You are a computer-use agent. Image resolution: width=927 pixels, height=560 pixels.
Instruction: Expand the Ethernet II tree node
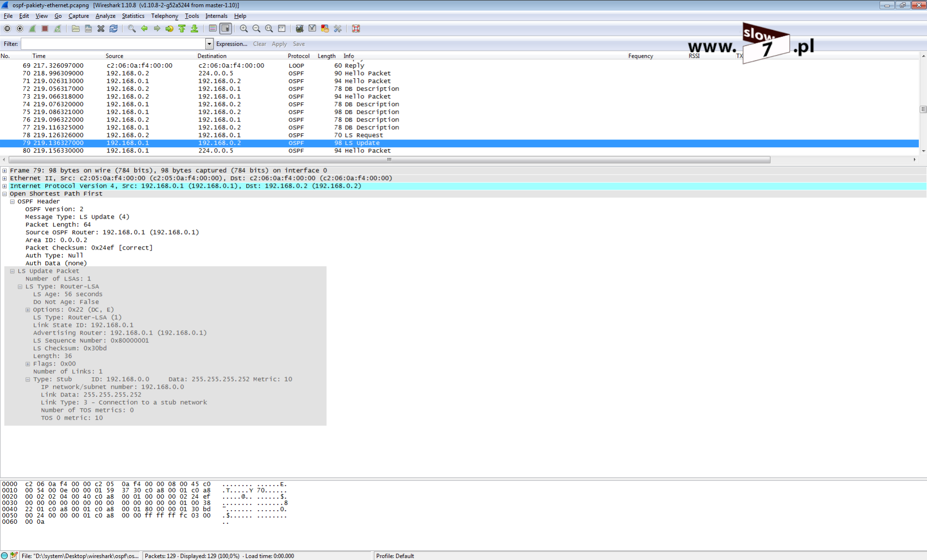pyautogui.click(x=4, y=178)
